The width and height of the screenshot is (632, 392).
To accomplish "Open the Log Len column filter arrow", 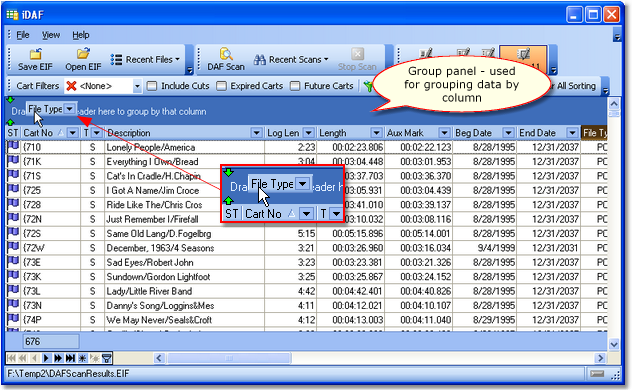I will point(308,133).
